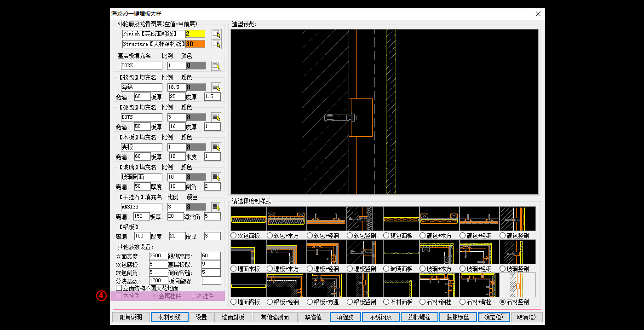Open the hatch picker for DOTS fill
The image size is (644, 330).
coord(216,117)
